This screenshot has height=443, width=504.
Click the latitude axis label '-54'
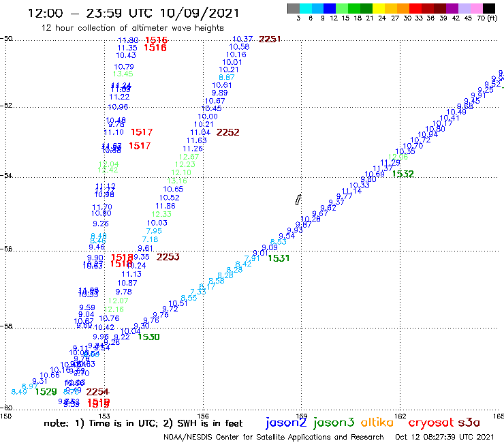tap(6, 175)
